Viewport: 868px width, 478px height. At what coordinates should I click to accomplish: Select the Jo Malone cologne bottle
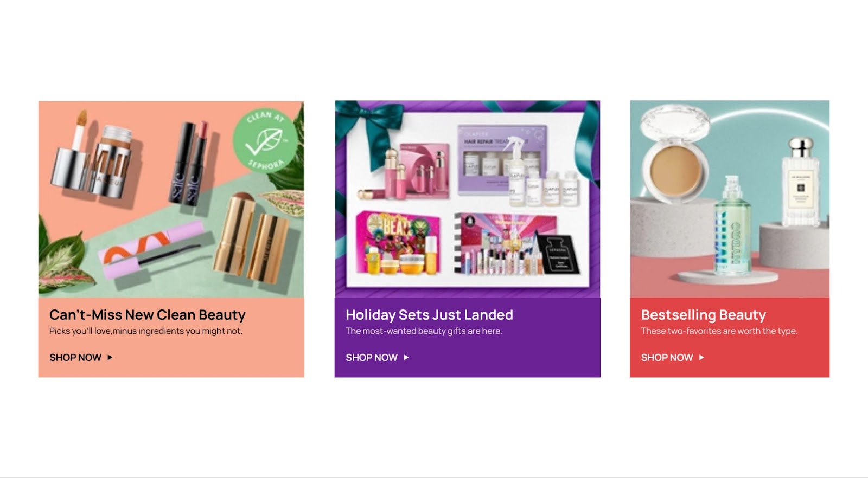(801, 182)
